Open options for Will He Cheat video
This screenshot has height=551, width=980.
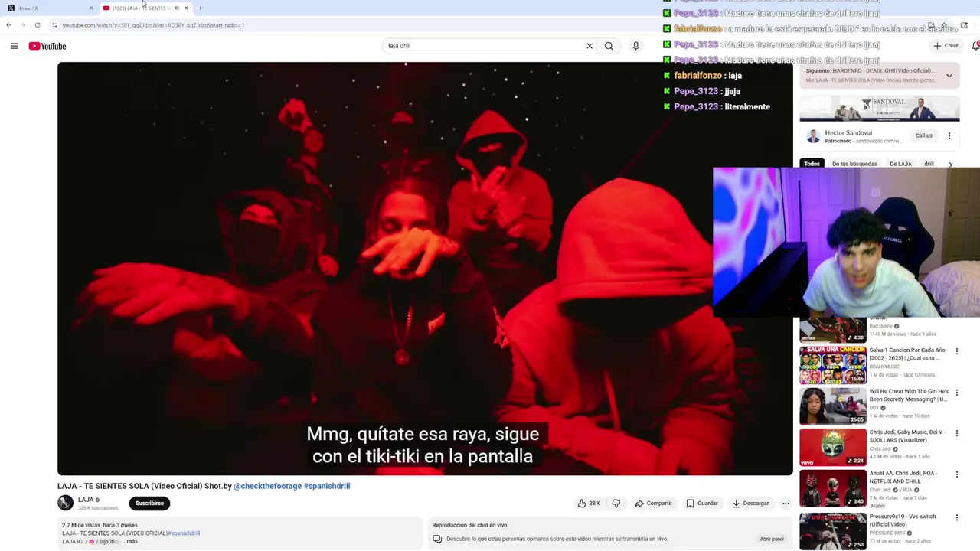coord(956,393)
